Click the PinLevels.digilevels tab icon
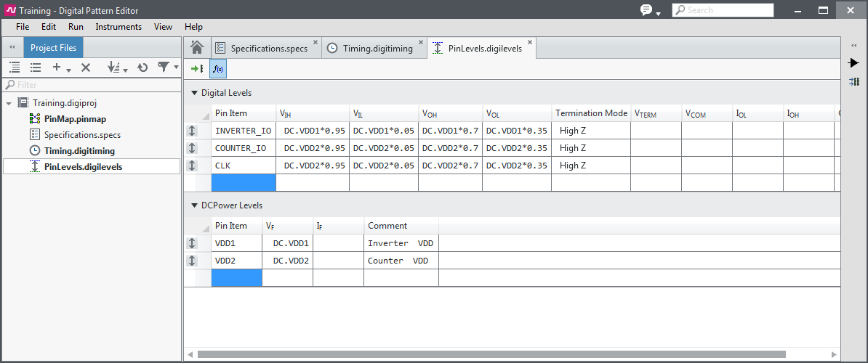This screenshot has height=363, width=868. pyautogui.click(x=438, y=48)
